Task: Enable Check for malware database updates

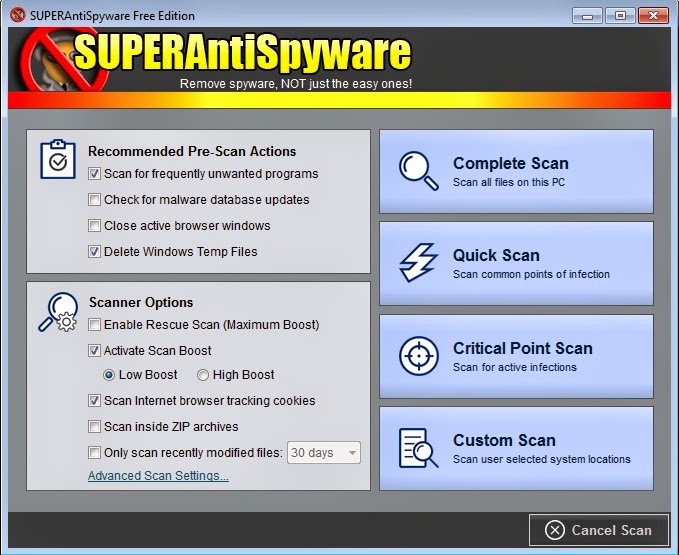Action: click(x=94, y=200)
